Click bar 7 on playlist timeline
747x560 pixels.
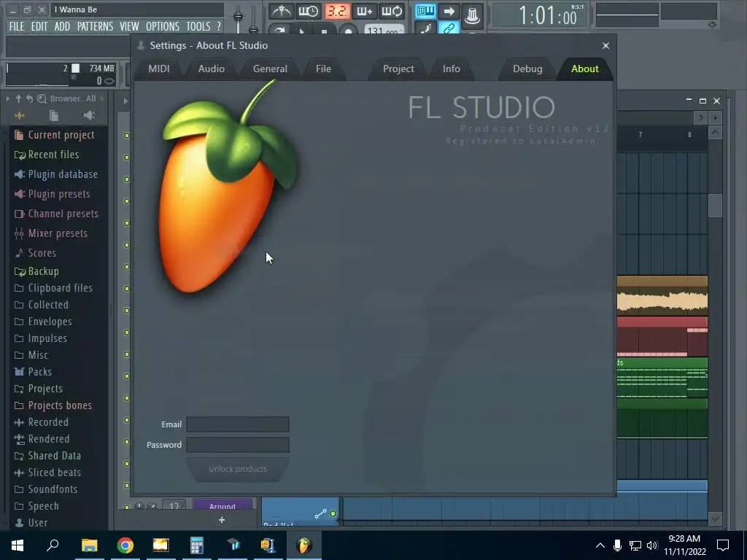[640, 135]
